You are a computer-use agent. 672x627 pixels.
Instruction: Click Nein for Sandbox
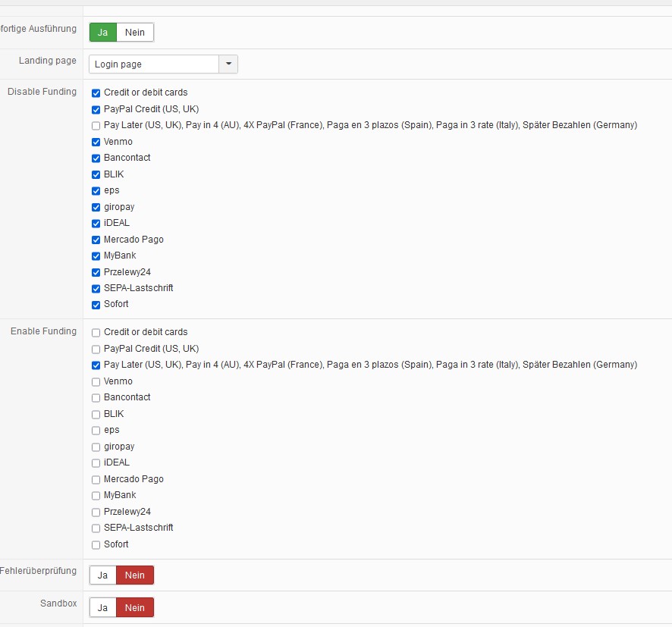[134, 608]
